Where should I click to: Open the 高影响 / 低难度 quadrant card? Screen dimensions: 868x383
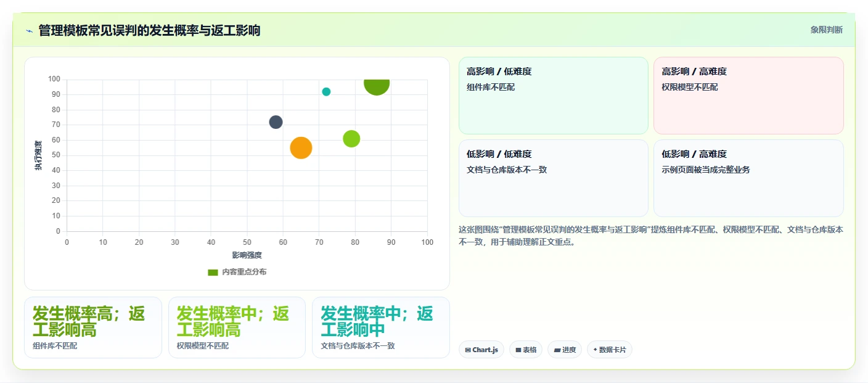[x=554, y=96]
